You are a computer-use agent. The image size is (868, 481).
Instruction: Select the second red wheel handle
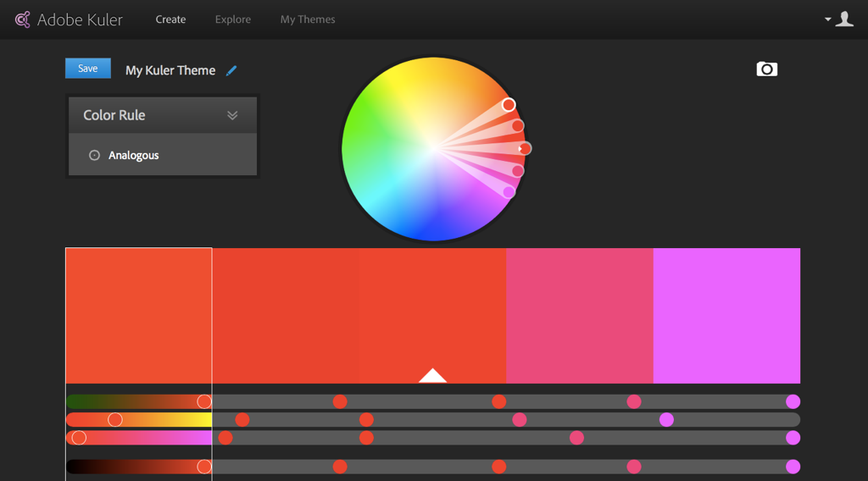coord(518,126)
